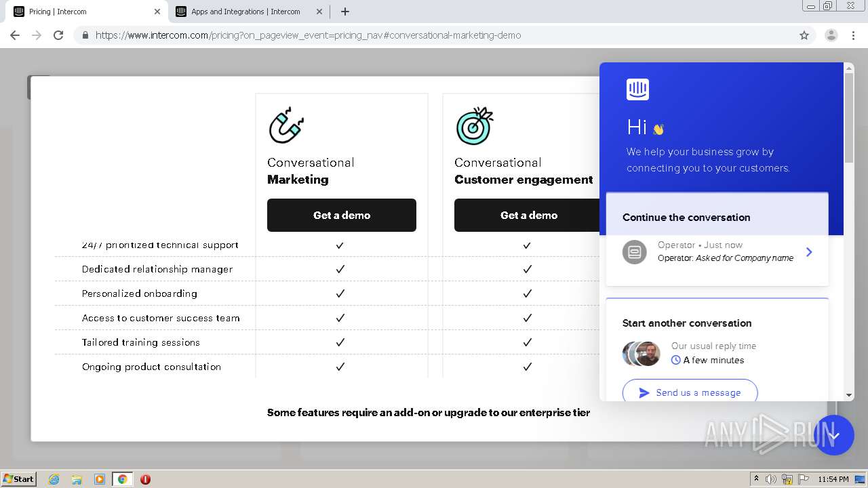View site security lock info
The height and width of the screenshot is (488, 868).
(85, 35)
